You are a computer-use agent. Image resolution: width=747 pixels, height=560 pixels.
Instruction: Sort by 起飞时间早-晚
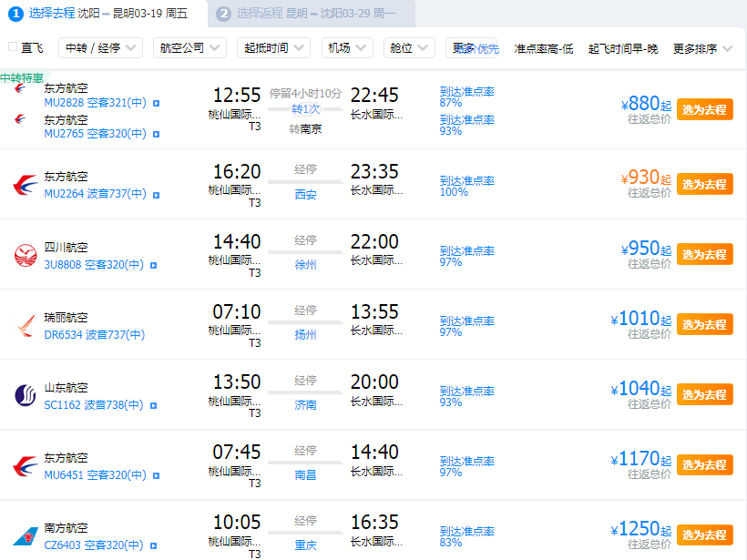[623, 48]
